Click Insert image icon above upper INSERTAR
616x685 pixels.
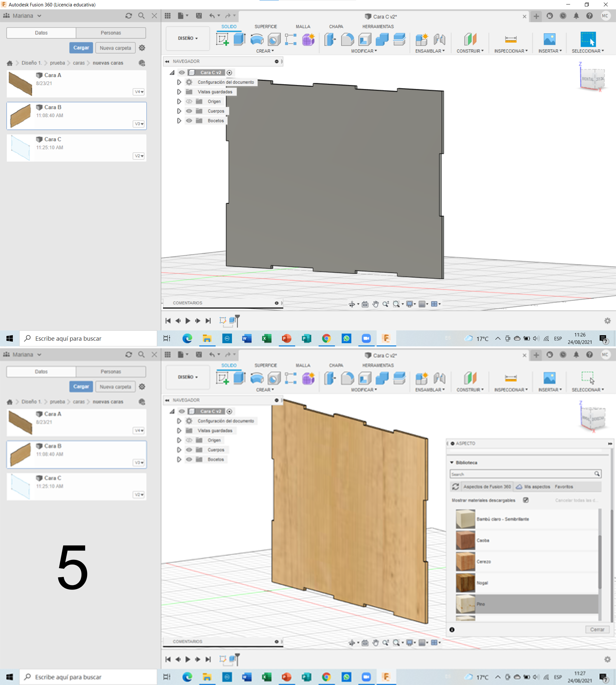pyautogui.click(x=549, y=39)
